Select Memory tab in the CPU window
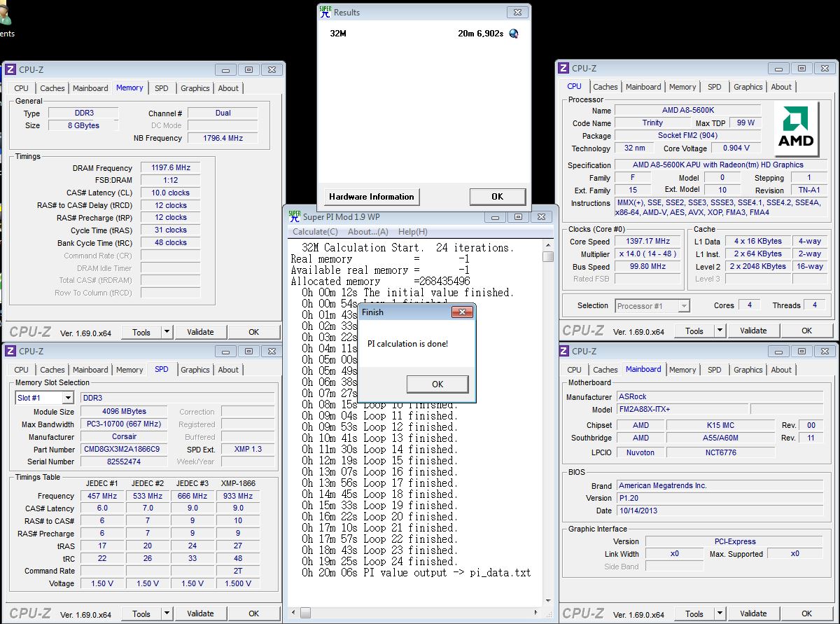 tap(682, 87)
